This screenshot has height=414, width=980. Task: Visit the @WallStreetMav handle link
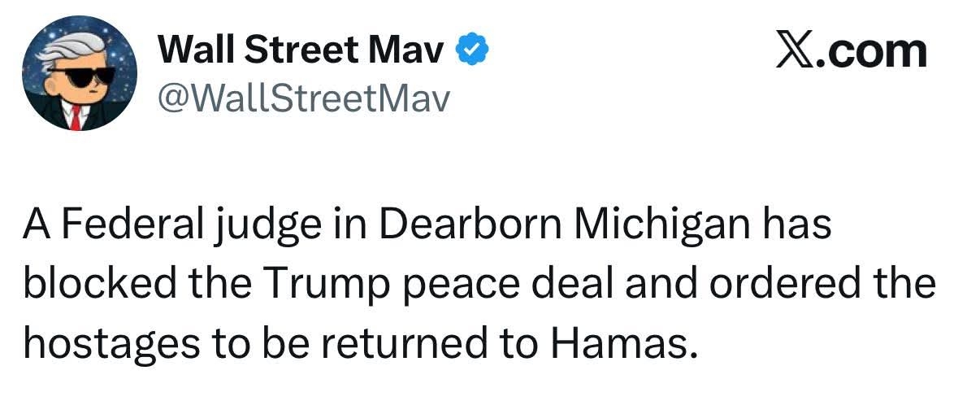point(303,99)
